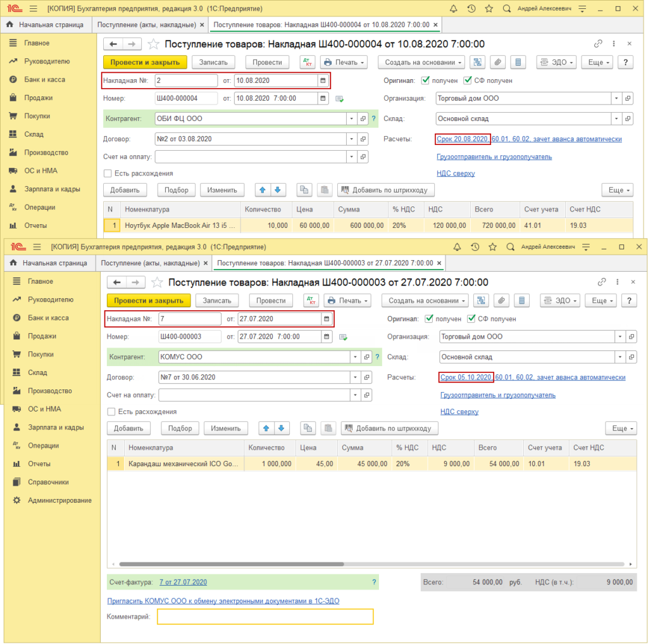Copy link icon for document Ш400-000004
648x644 pixels.
click(x=598, y=44)
